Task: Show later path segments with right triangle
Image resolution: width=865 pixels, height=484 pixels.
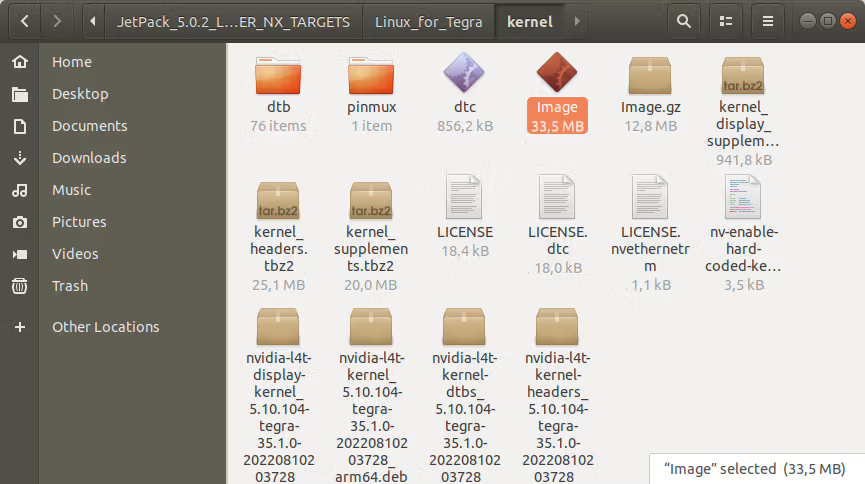Action: (577, 22)
